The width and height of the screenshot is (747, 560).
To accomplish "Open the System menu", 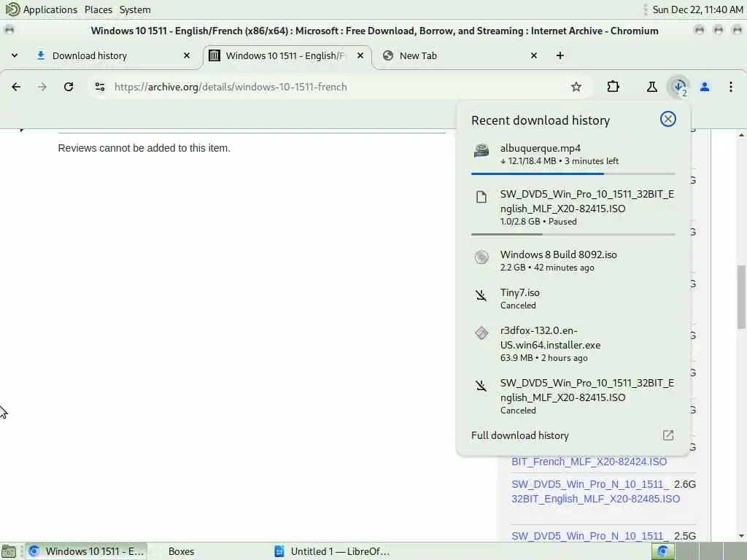I will click(x=135, y=9).
